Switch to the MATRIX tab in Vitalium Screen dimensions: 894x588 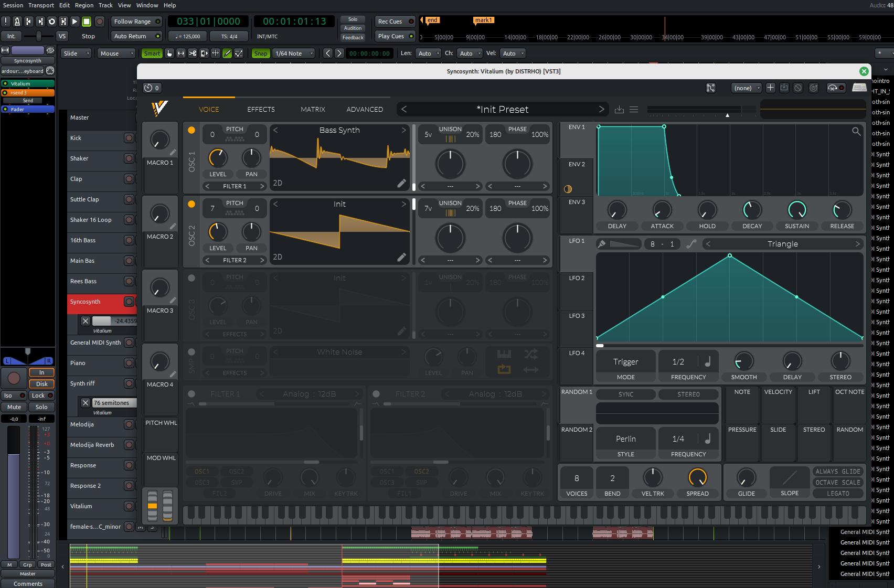[x=313, y=109]
